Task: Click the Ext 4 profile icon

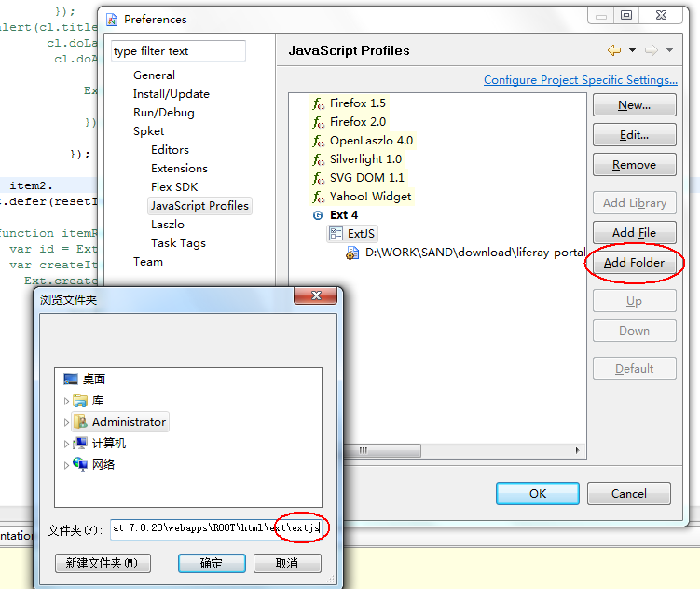Action: [318, 215]
